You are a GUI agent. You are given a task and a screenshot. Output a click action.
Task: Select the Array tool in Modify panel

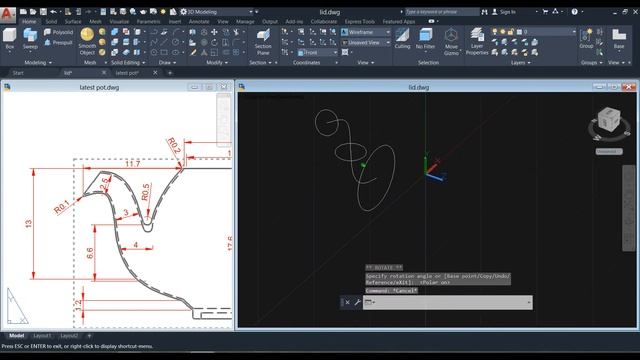coord(236,52)
